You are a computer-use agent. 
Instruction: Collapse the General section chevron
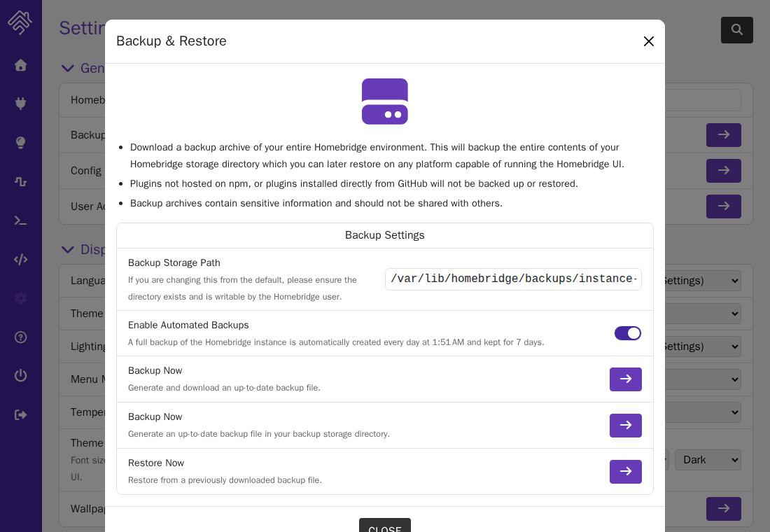(x=67, y=69)
